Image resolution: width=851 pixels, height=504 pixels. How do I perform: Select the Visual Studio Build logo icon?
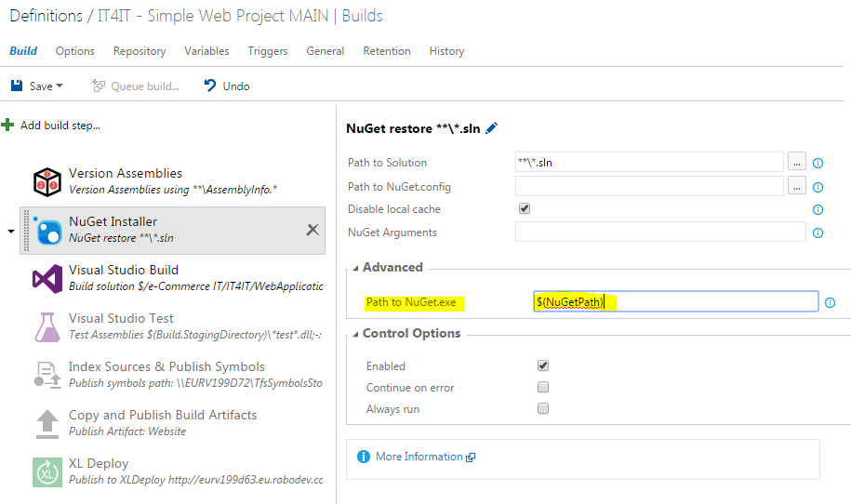click(47, 279)
